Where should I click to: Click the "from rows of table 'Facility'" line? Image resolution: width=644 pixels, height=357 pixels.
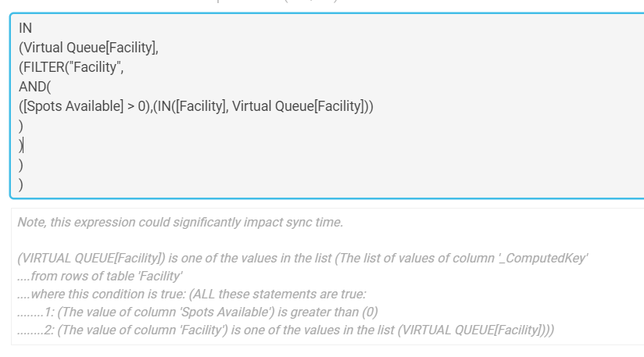tap(100, 277)
